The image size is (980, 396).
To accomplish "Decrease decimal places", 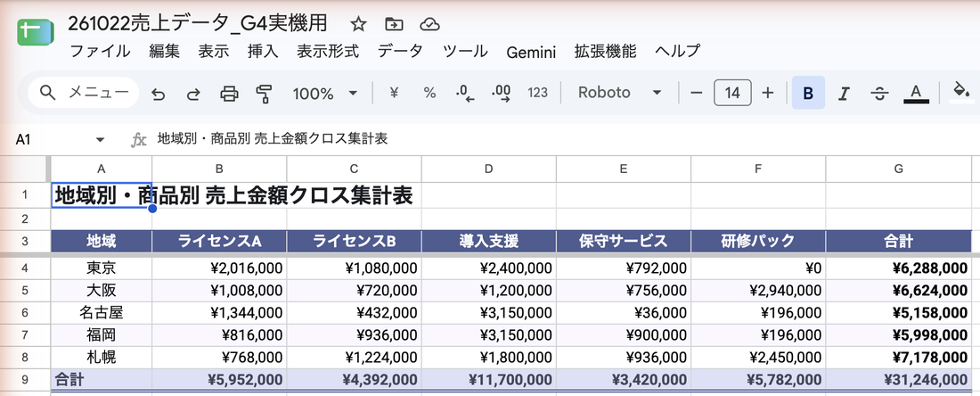I will pos(465,94).
